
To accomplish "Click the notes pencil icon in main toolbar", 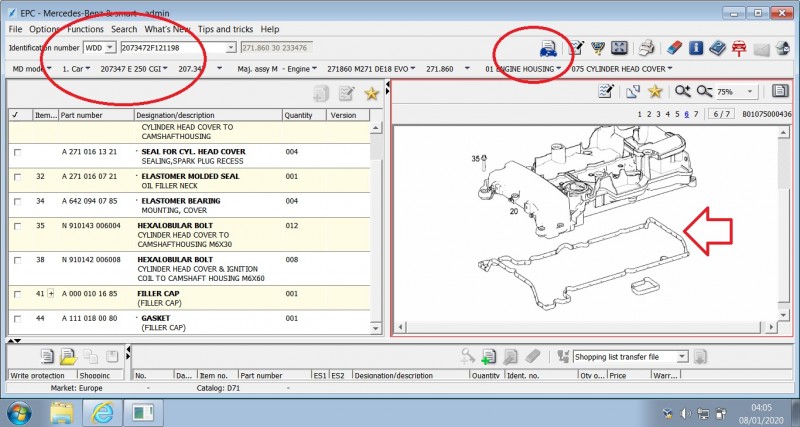I will pos(576,48).
